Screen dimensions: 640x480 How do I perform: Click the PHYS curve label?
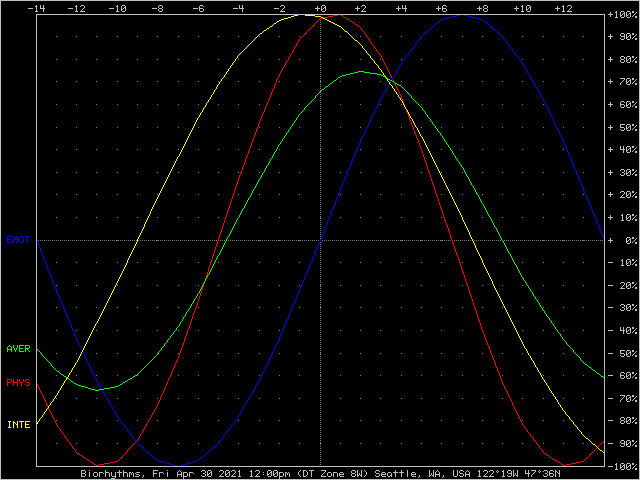pos(18,383)
